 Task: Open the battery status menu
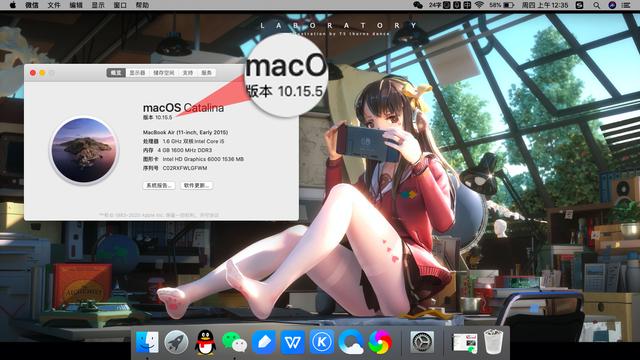(502, 5)
